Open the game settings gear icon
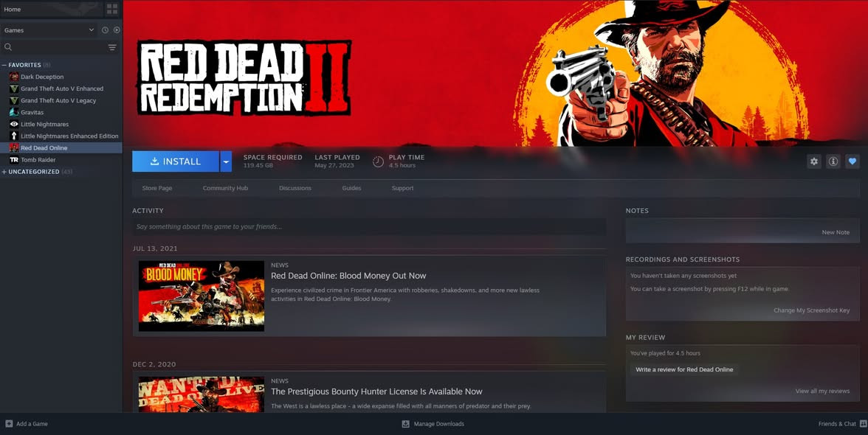This screenshot has width=868, height=435. point(813,161)
